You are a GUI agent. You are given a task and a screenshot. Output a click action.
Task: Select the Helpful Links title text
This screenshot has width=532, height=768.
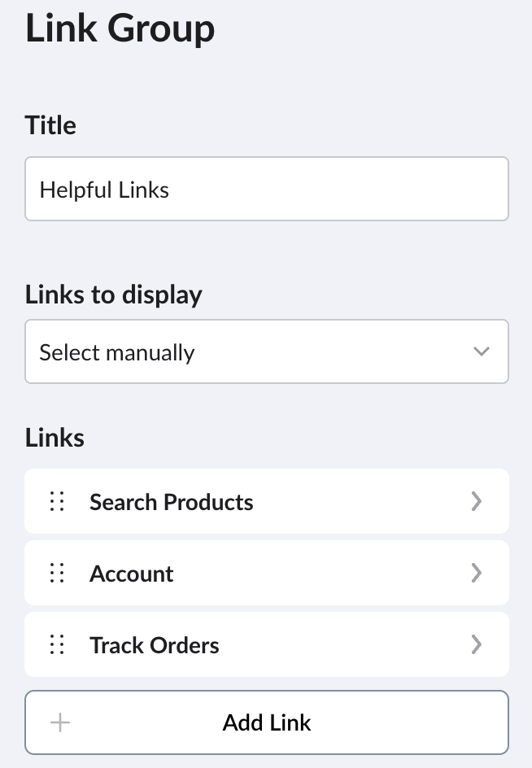click(104, 189)
